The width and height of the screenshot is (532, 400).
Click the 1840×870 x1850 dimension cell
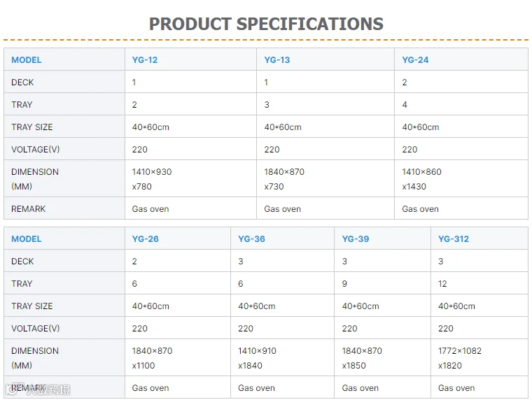[382, 357]
